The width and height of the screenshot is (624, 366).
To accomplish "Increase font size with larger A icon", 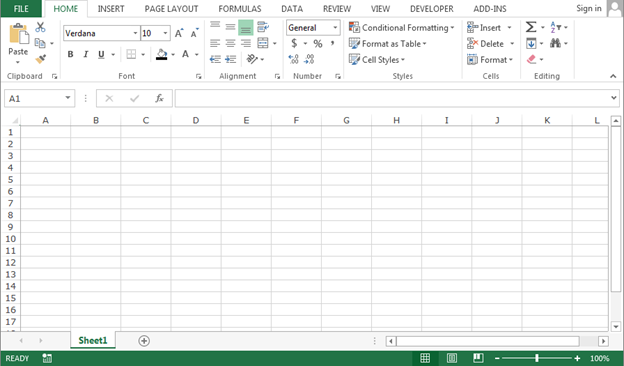I will (x=179, y=33).
